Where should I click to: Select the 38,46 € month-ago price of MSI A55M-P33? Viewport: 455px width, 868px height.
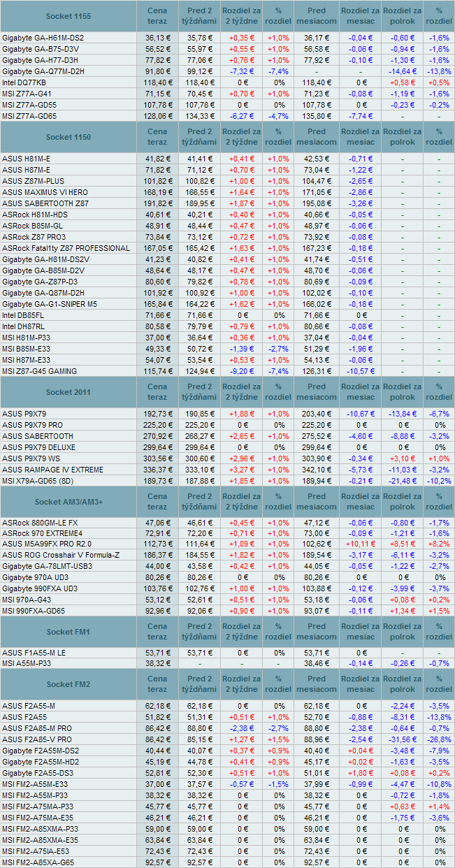[x=316, y=663]
